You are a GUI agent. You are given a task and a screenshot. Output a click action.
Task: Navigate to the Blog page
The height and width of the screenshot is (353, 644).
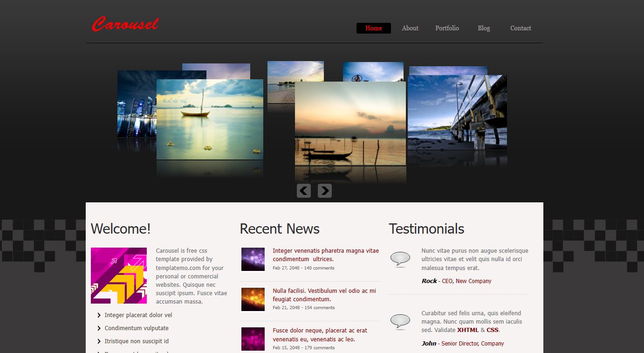pos(484,28)
